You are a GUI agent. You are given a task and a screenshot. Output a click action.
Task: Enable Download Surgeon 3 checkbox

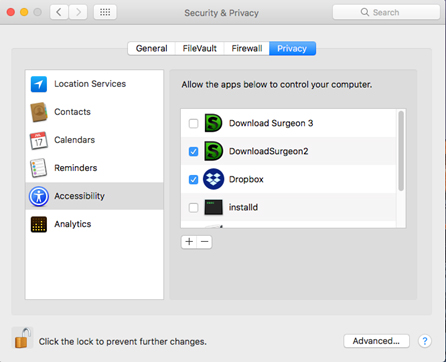coord(193,123)
